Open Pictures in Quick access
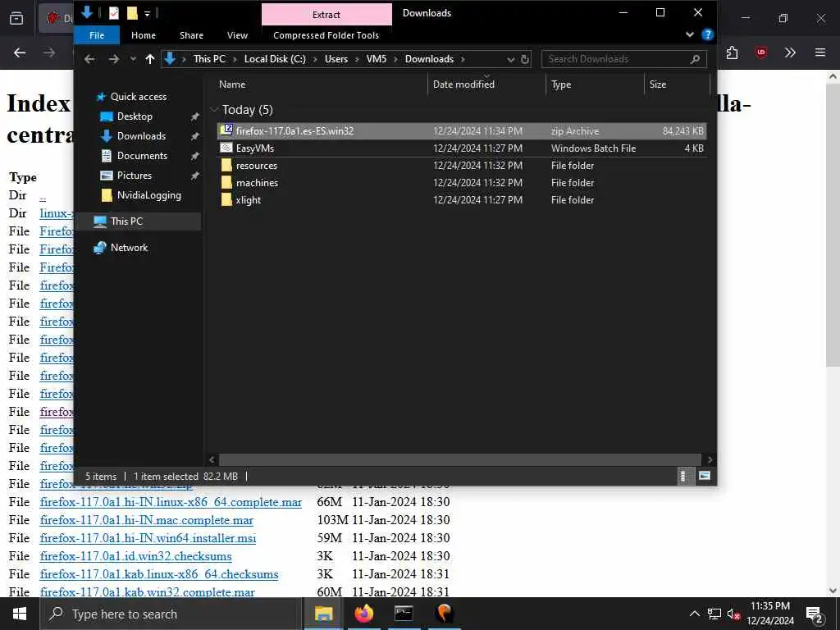This screenshot has width=840, height=630. click(135, 176)
